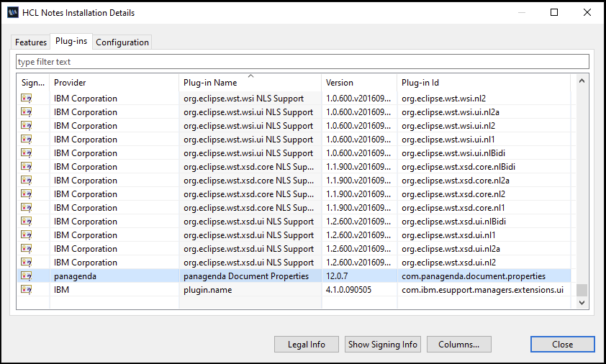
Task: Click the HCL Notes title bar icon
Action: point(13,12)
